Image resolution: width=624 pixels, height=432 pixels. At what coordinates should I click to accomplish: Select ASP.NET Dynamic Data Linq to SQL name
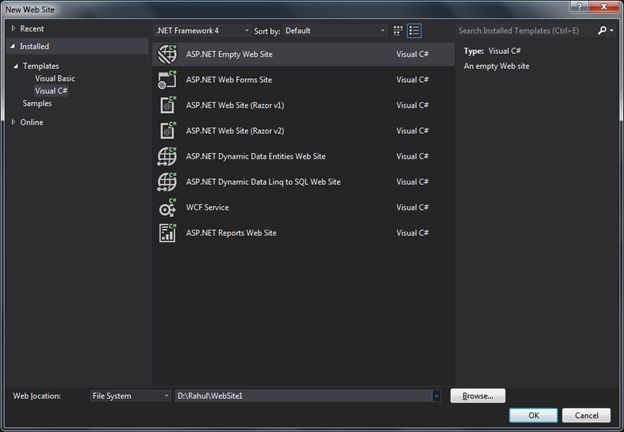tap(263, 182)
